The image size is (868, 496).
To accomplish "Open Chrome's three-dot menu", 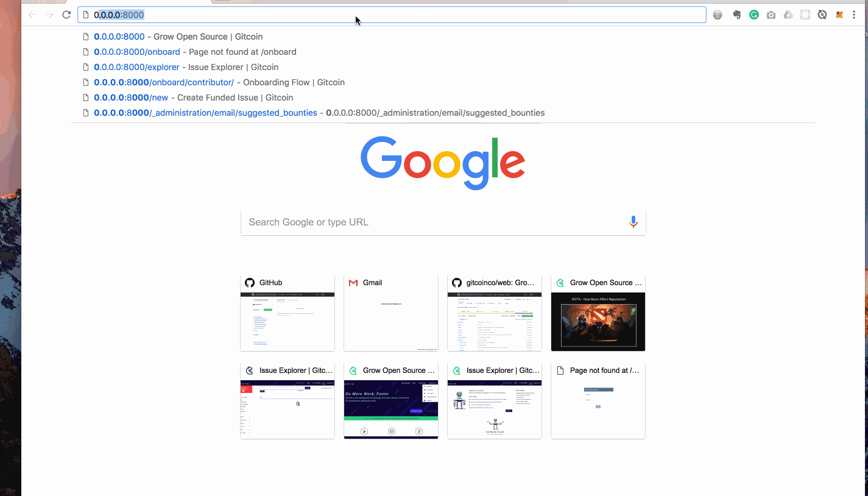I will (854, 15).
